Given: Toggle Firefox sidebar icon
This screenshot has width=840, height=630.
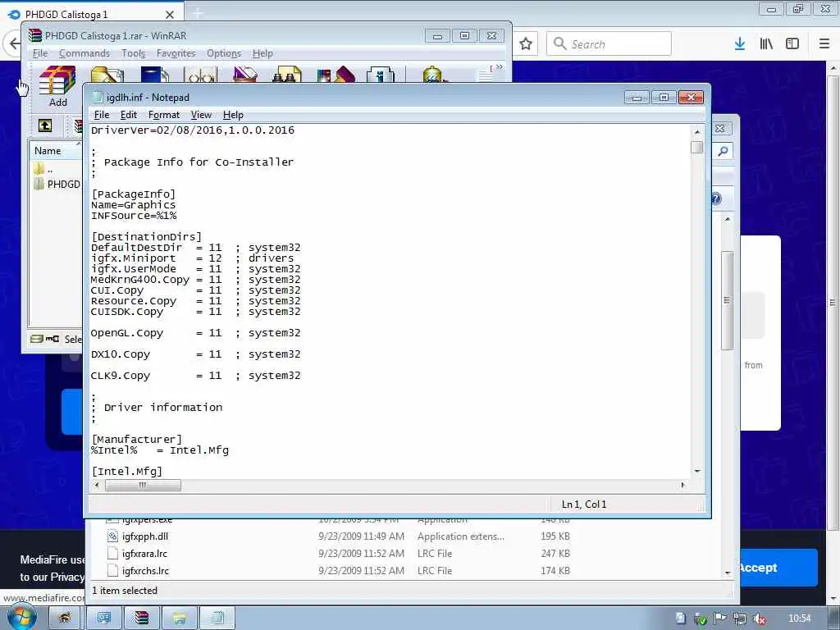Looking at the screenshot, I should [792, 44].
